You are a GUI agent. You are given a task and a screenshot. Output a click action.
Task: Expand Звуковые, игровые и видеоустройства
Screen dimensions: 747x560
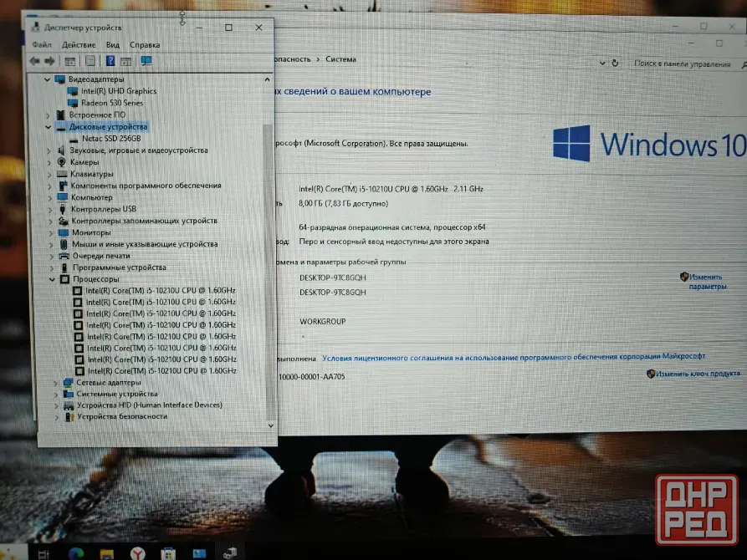(49, 150)
